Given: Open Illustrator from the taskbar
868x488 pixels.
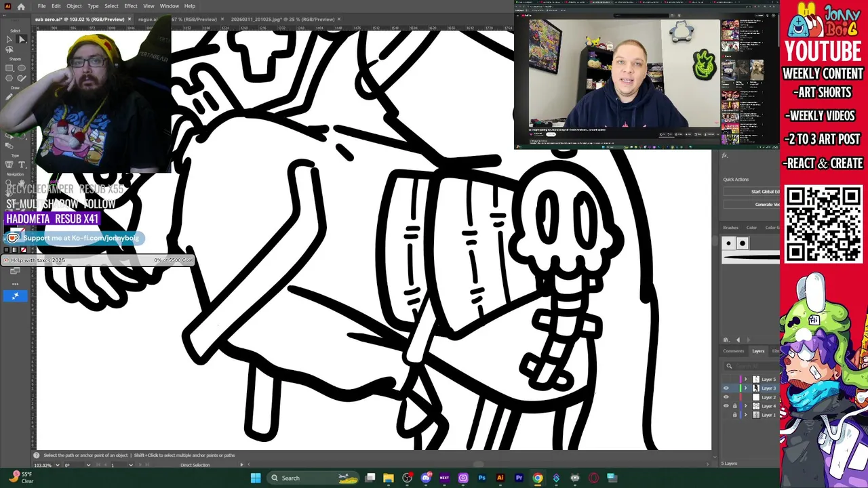Looking at the screenshot, I should tap(500, 478).
